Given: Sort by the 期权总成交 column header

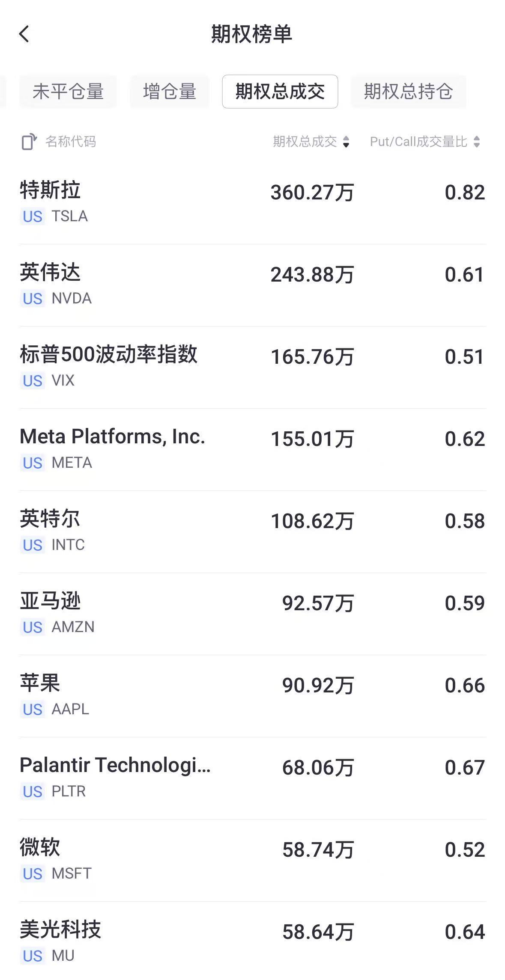Looking at the screenshot, I should tap(305, 142).
